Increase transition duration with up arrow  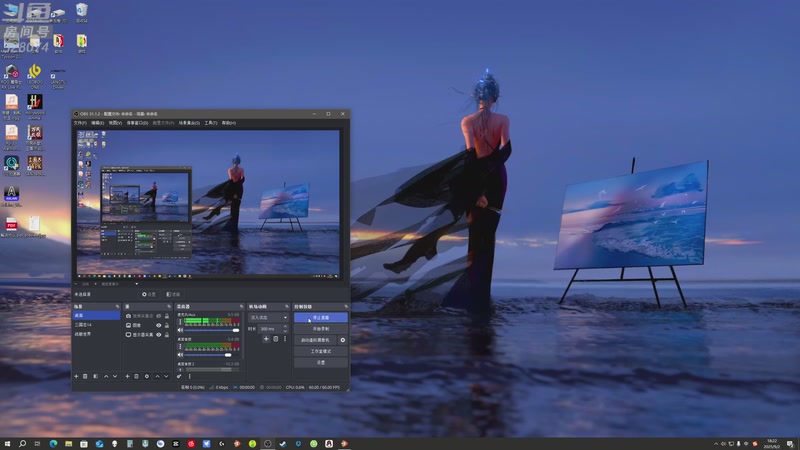tap(285, 327)
